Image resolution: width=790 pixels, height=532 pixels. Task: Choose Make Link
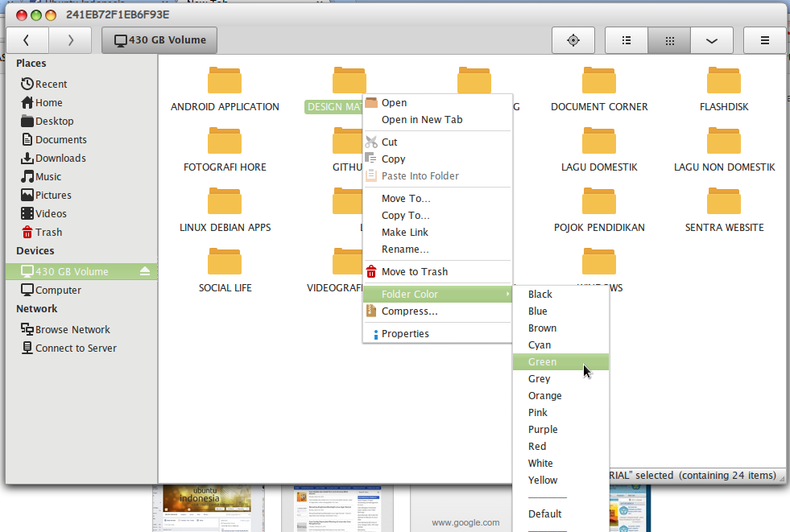(437, 233)
